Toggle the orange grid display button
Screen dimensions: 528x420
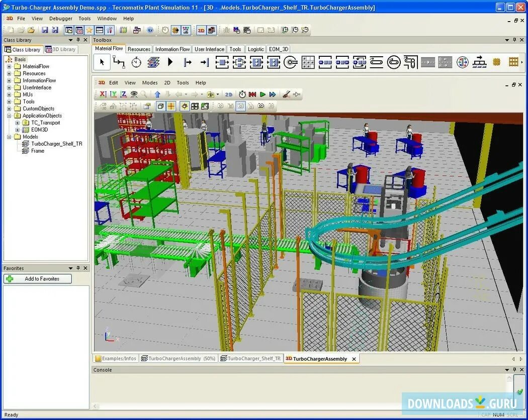click(x=171, y=107)
